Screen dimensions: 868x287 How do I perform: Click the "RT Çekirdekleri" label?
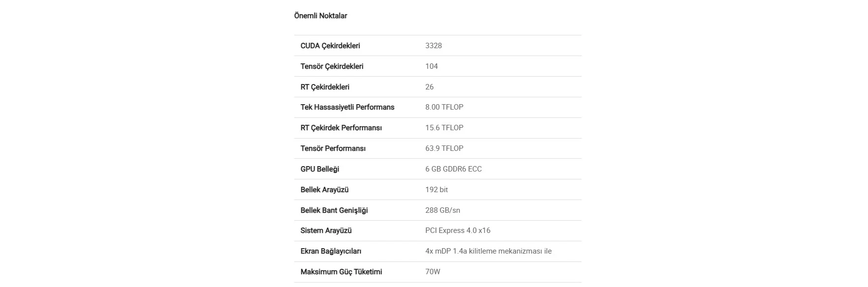click(325, 87)
